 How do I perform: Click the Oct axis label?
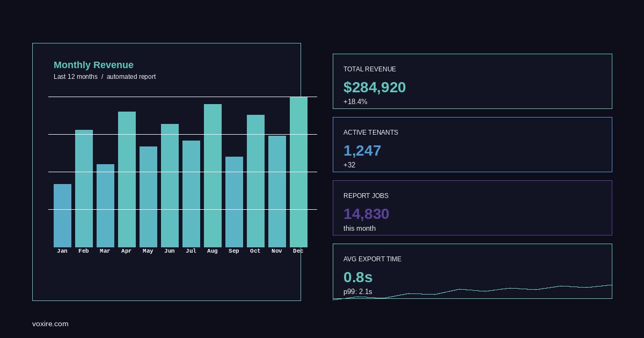tap(255, 251)
